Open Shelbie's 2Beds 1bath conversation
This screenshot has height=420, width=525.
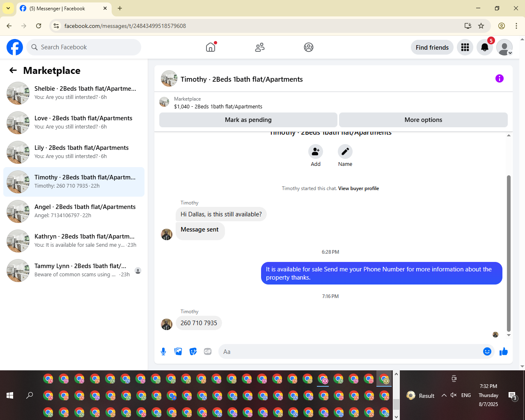pyautogui.click(x=74, y=93)
